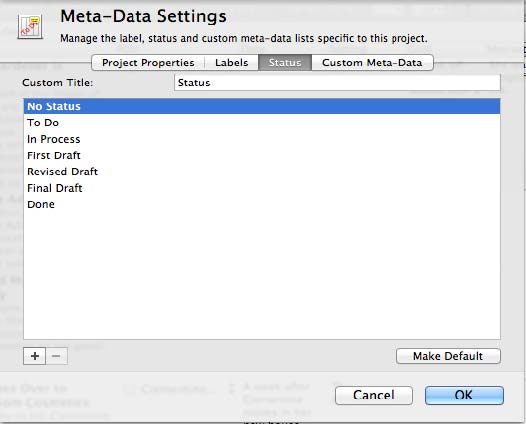
Task: Select the Final Draft status
Action: 262,188
